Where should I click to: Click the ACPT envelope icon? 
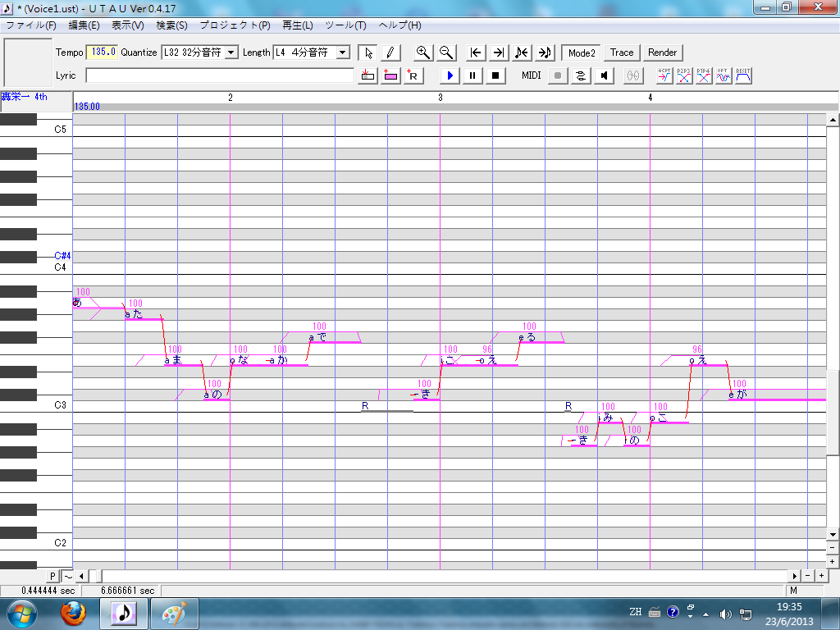pos(664,75)
